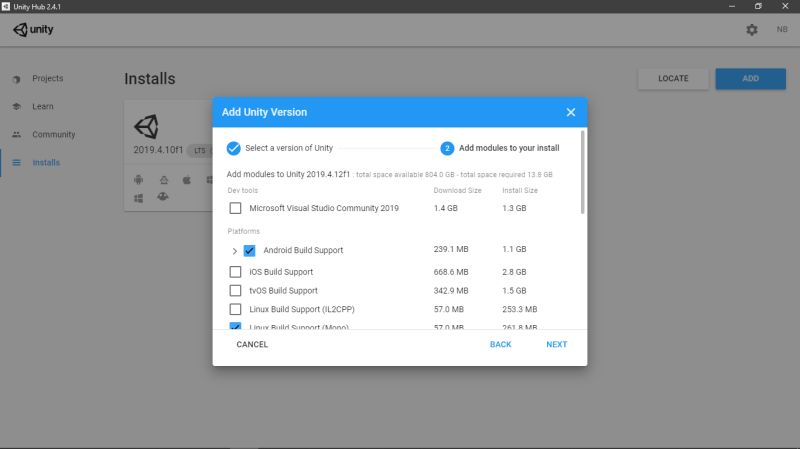Click the 'iOS Build Support' label
Viewport: 800px width, 449px height.
click(x=281, y=272)
